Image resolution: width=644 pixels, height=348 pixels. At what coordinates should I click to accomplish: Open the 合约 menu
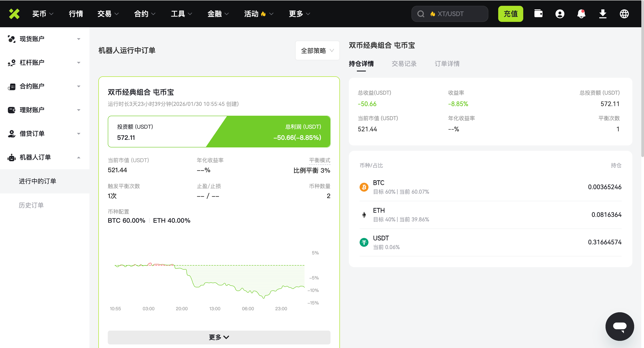[x=145, y=14]
